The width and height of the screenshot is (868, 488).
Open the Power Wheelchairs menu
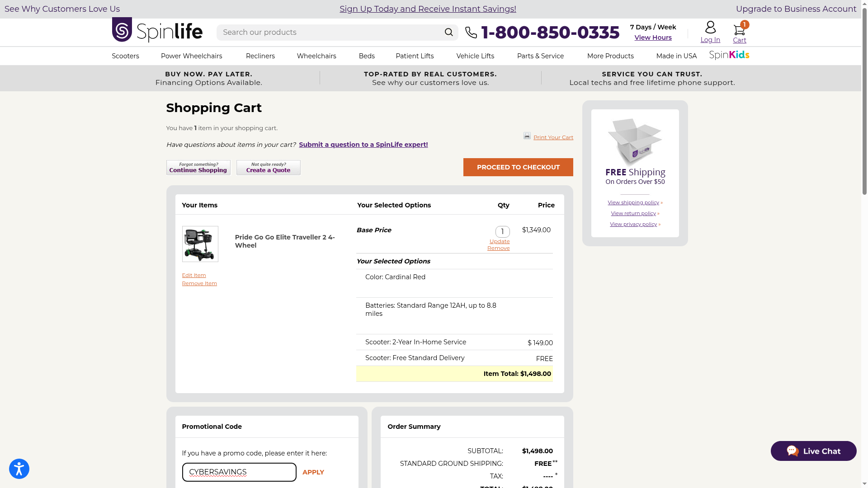click(191, 56)
